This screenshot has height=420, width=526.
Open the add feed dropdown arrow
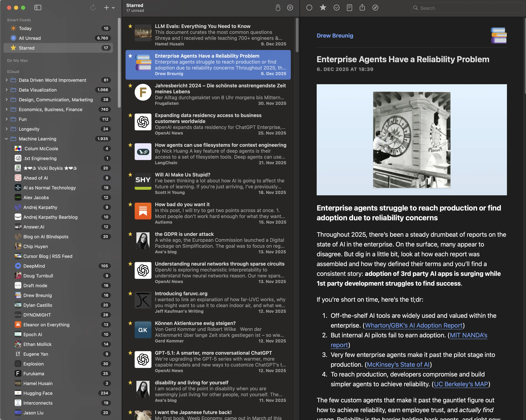(x=113, y=8)
